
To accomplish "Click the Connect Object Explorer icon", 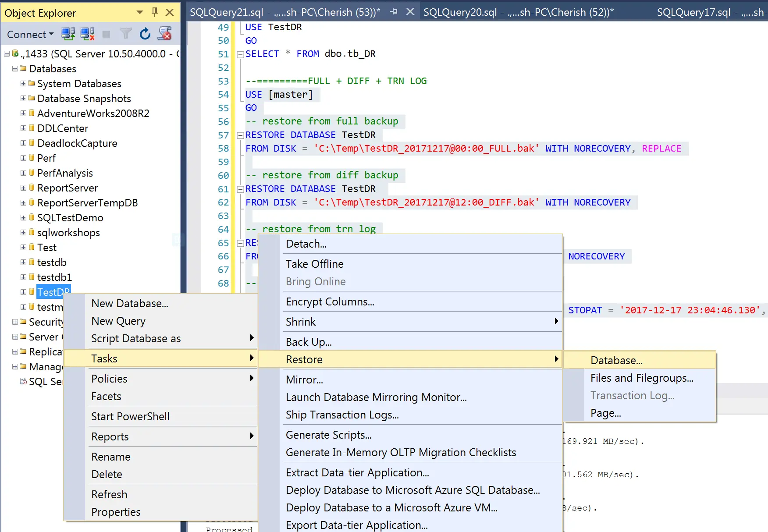I will coord(68,34).
